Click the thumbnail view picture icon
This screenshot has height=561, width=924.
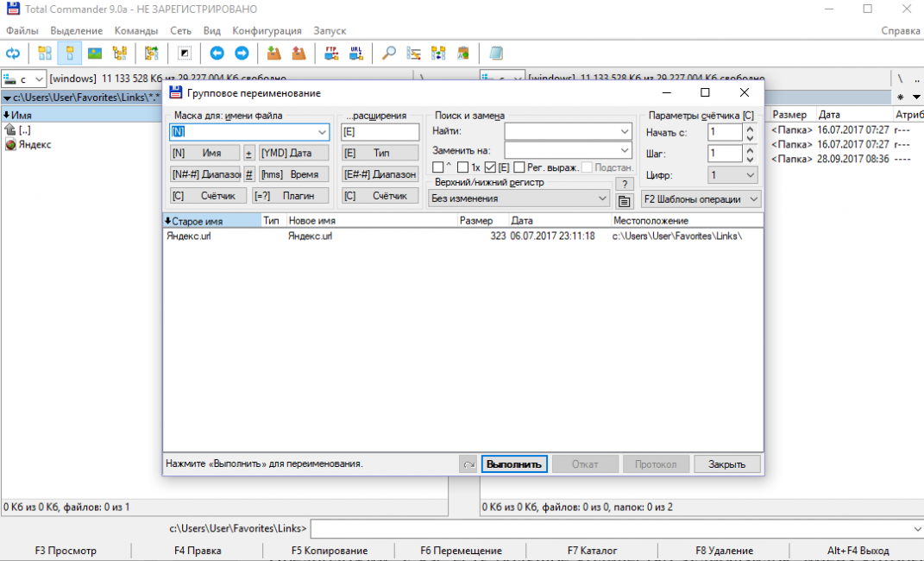(x=95, y=54)
